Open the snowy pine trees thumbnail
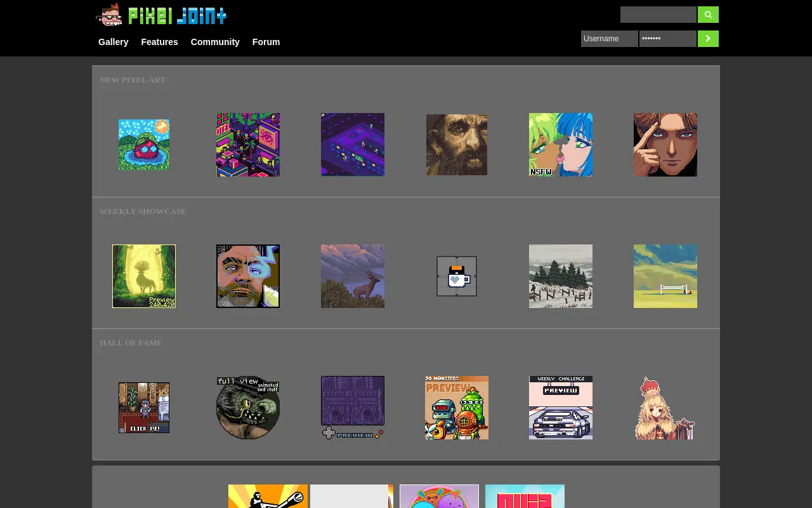This screenshot has width=812, height=508. click(x=561, y=276)
